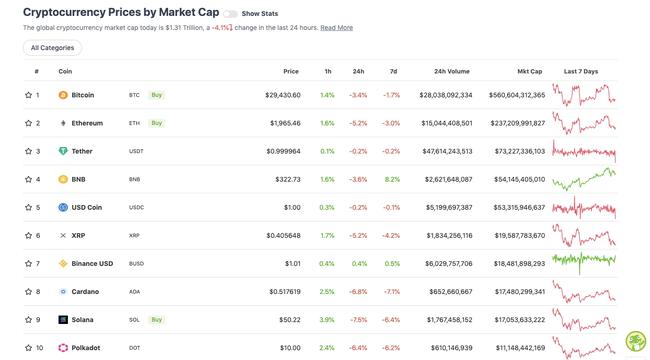Open Ethereum's 7-day sparkline chart
This screenshot has height=360, width=650.
(x=584, y=123)
